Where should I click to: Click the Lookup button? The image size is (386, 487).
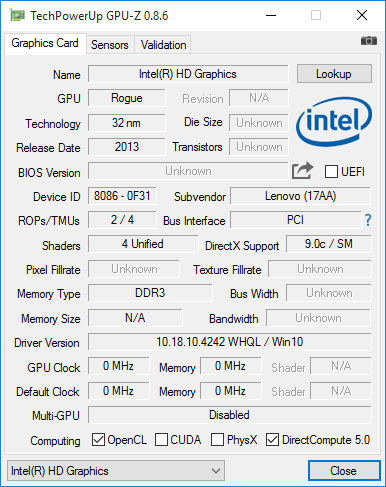(x=334, y=74)
